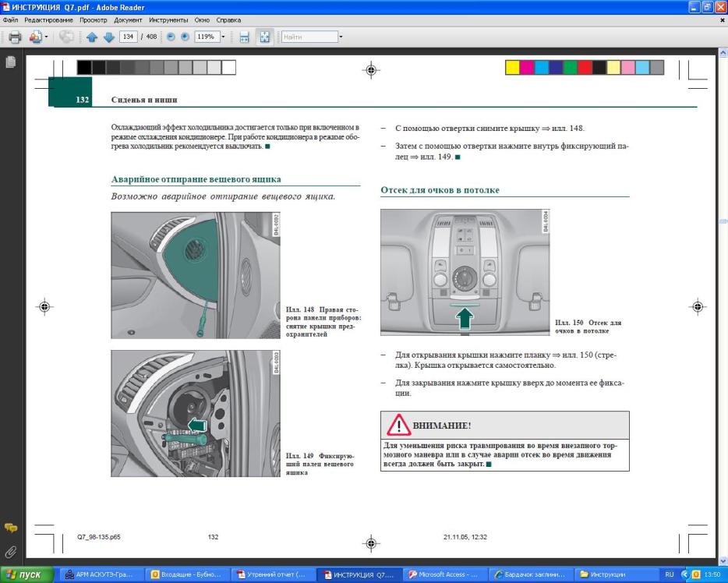
Task: Click the greyed-out comments icon in toolbar
Action: (x=66, y=37)
